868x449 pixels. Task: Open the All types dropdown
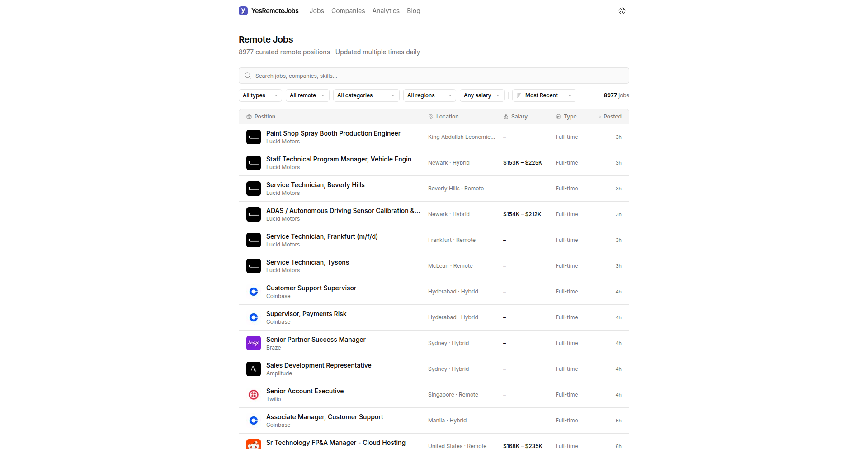pos(260,95)
